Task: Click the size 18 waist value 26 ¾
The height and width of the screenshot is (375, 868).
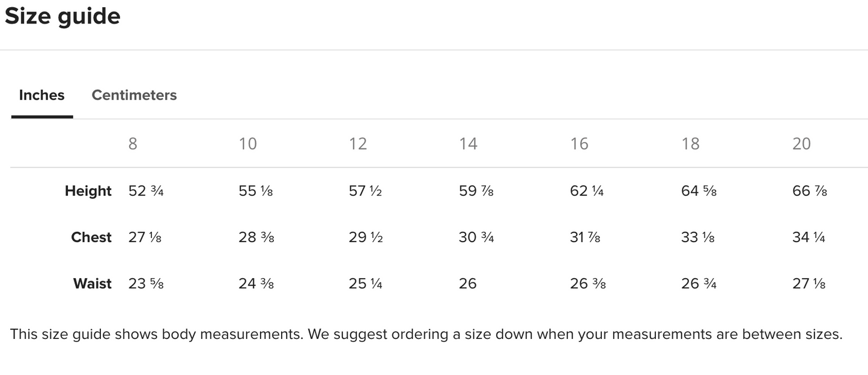Action: 699,284
